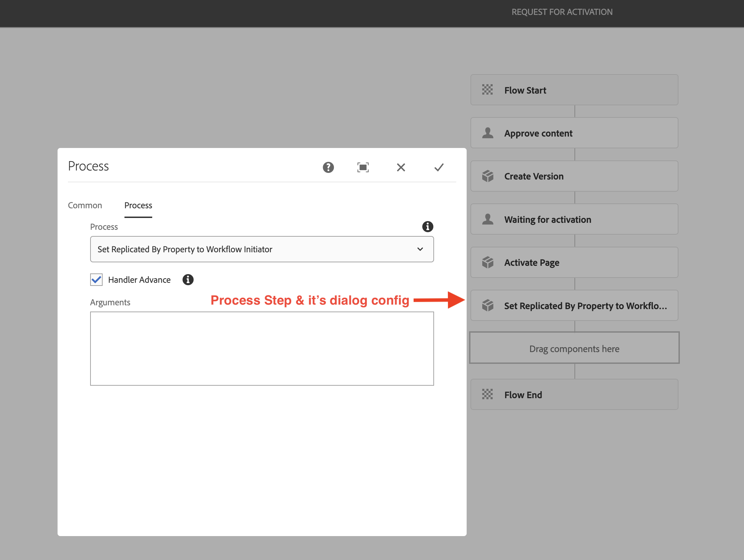
Task: Show info tooltip for Handler Advance
Action: pyautogui.click(x=188, y=280)
